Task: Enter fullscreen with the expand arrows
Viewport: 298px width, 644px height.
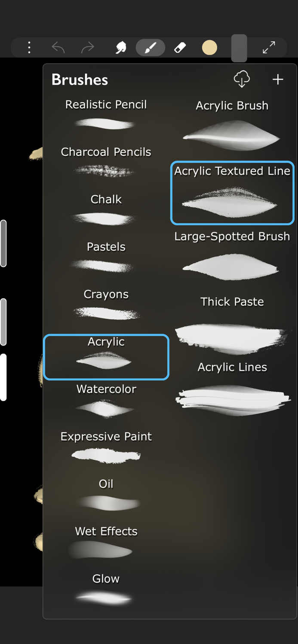Action: tap(269, 47)
